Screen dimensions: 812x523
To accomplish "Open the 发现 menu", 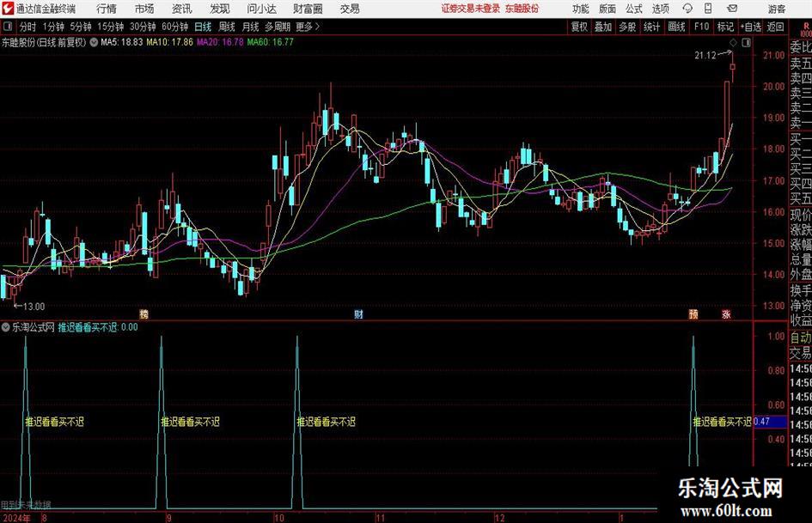I will 220,9.
